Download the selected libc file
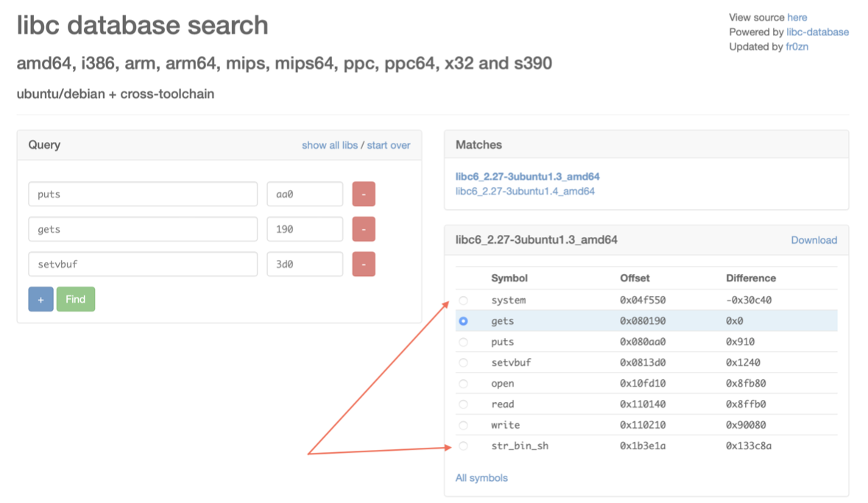 [x=814, y=240]
